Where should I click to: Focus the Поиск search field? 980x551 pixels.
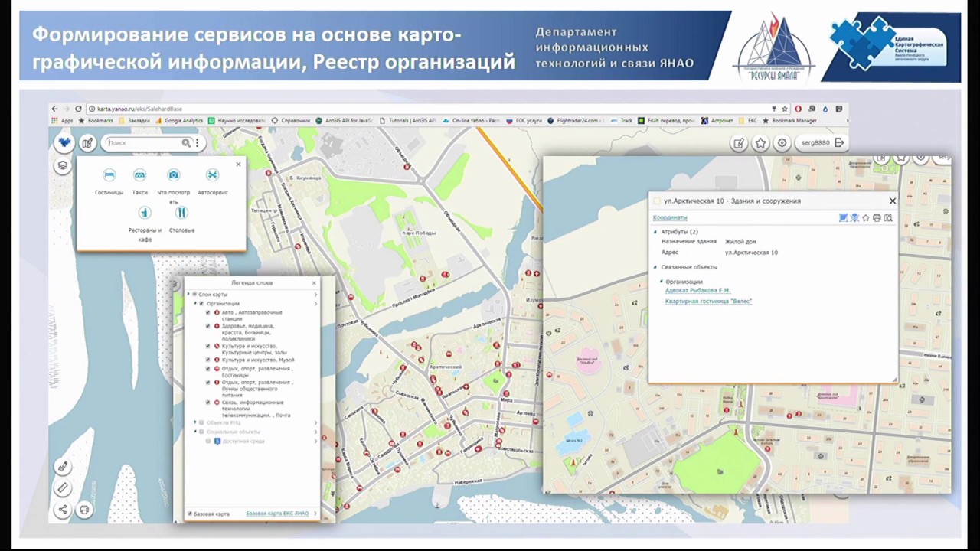point(144,143)
